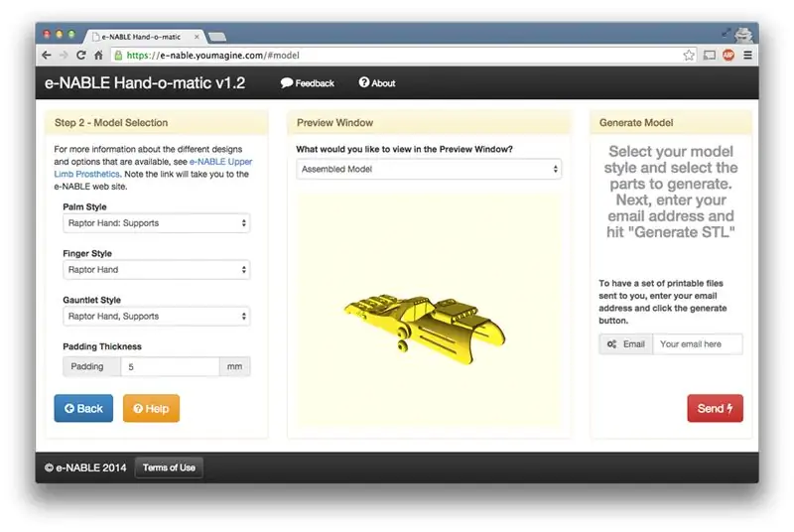Open Chrome hamburger menu
The width and height of the screenshot is (794, 532).
748,56
